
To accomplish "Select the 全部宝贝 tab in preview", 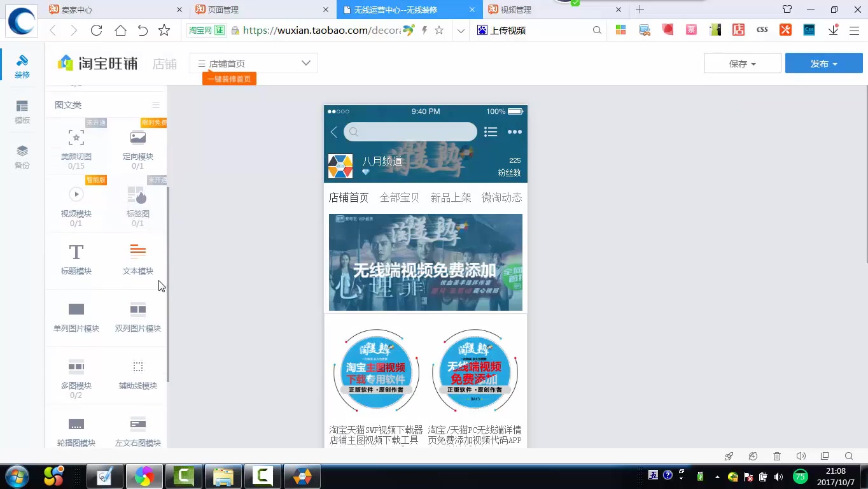I will tap(400, 197).
